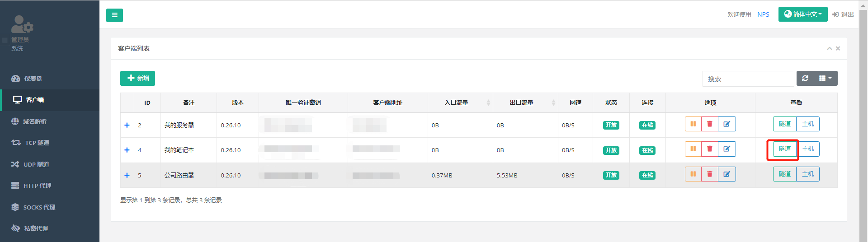This screenshot has height=242, width=868.
Task: Sort by 入口流量 column header
Action: coord(457,103)
